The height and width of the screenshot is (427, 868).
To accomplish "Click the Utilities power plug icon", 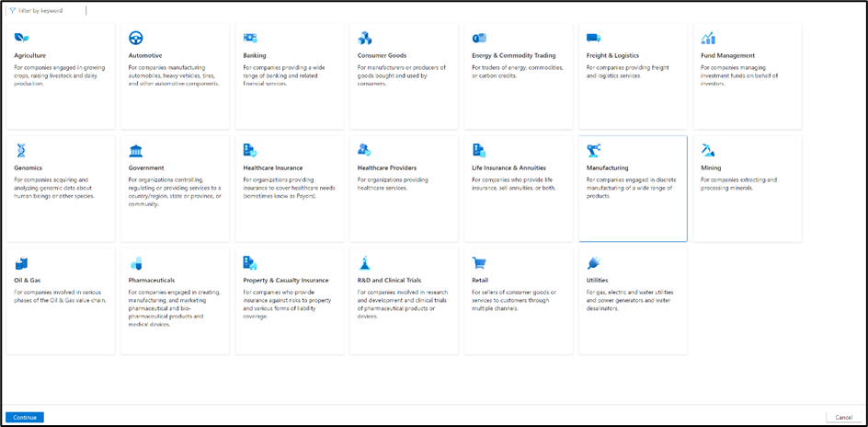I will (593, 262).
